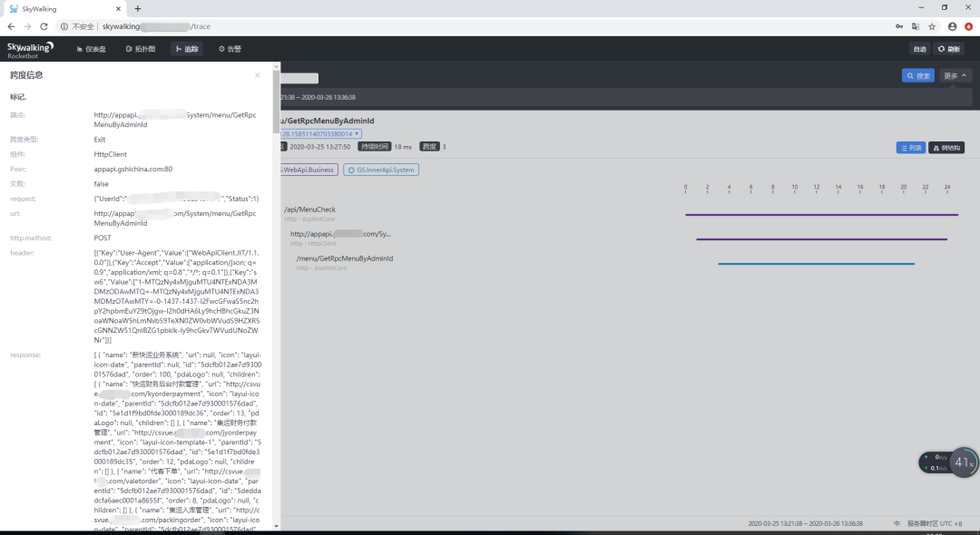
Task: Bookmark this page with star icon
Action: click(x=932, y=26)
